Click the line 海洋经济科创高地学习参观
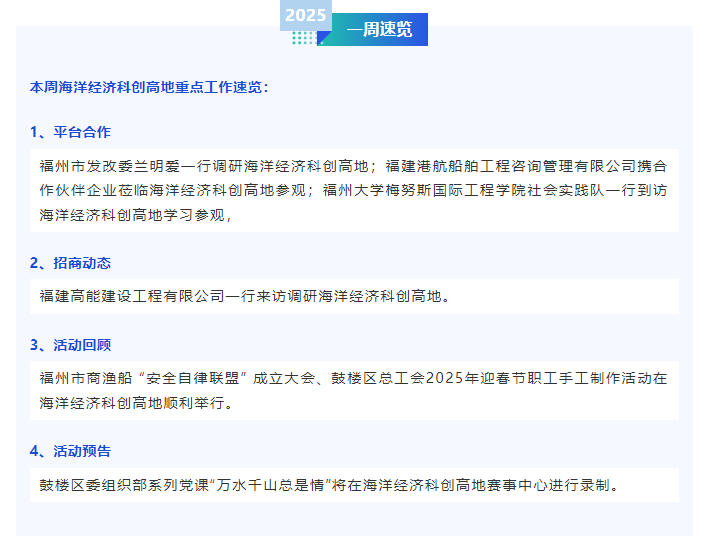707x554 pixels. coord(136,215)
